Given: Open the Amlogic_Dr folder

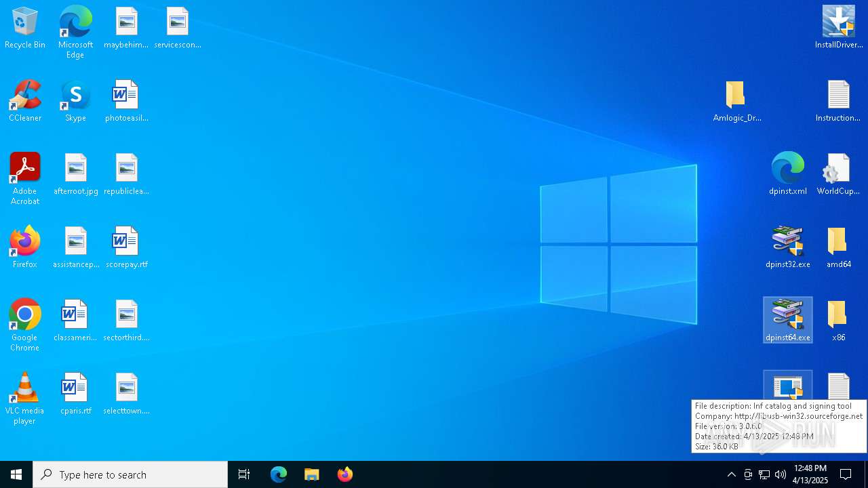Looking at the screenshot, I should 737,102.
